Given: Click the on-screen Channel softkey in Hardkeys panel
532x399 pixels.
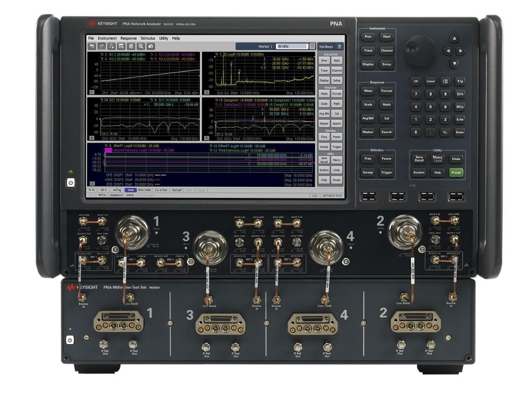Looking at the screenshot, I should [337, 71].
